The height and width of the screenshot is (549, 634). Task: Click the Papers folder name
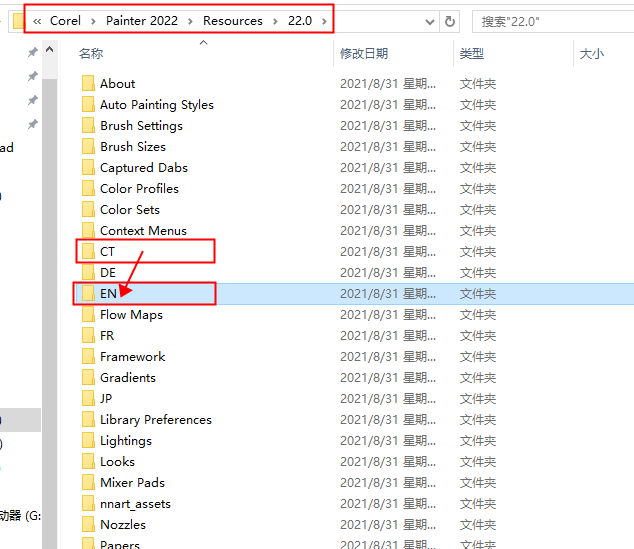(120, 544)
